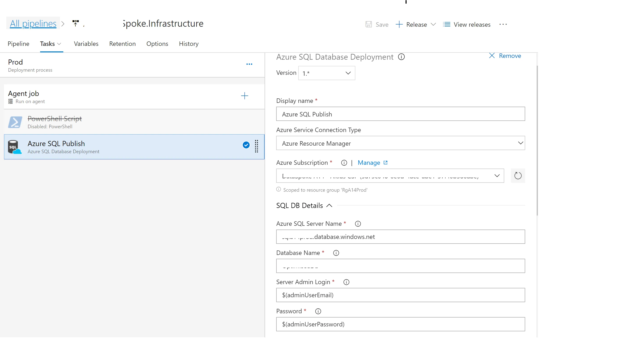Click the plus icon to add task to Agent job
Image resolution: width=644 pixels, height=346 pixels.
click(x=244, y=96)
